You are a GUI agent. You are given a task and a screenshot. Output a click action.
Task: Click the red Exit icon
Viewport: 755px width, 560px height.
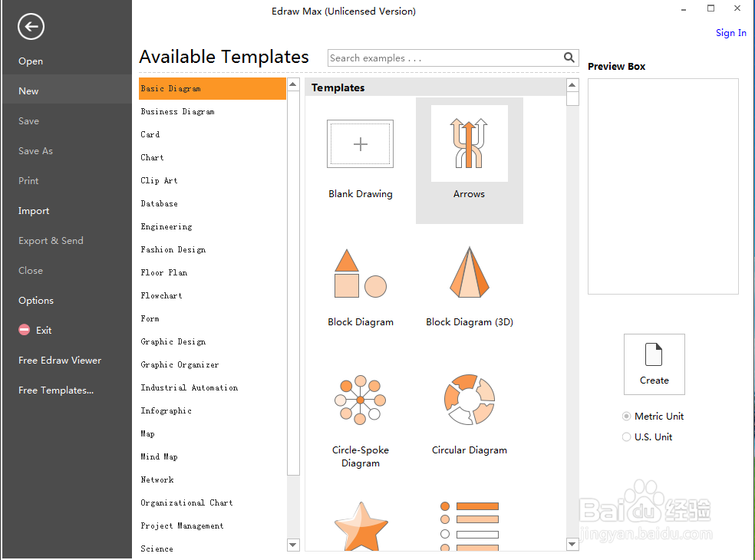[24, 330]
